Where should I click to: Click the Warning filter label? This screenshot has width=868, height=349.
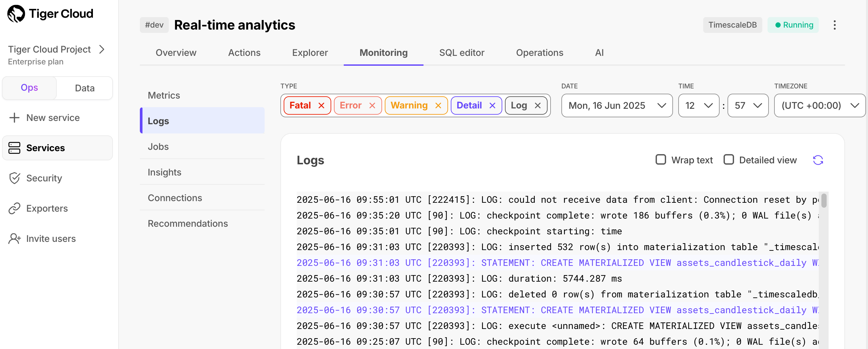coord(409,105)
